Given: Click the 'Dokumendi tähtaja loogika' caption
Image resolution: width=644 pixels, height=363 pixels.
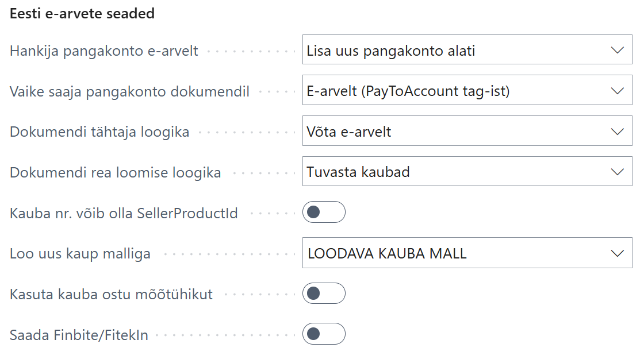Looking at the screenshot, I should [99, 132].
